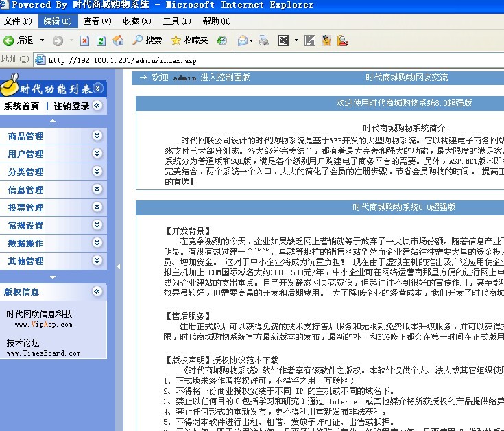Open 分类管理 menu section

tap(26, 172)
